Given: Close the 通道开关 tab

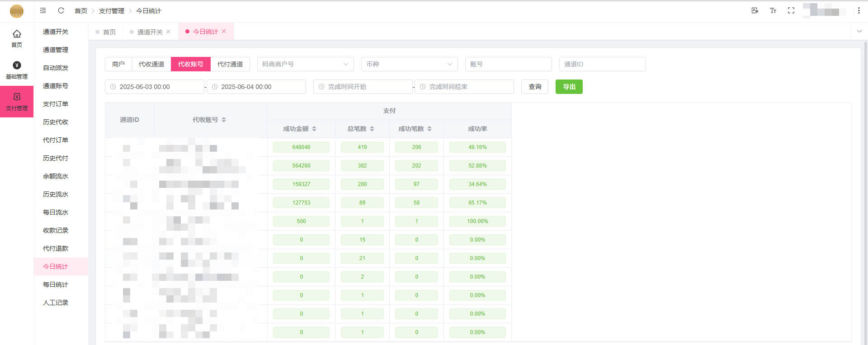Looking at the screenshot, I should (x=168, y=32).
